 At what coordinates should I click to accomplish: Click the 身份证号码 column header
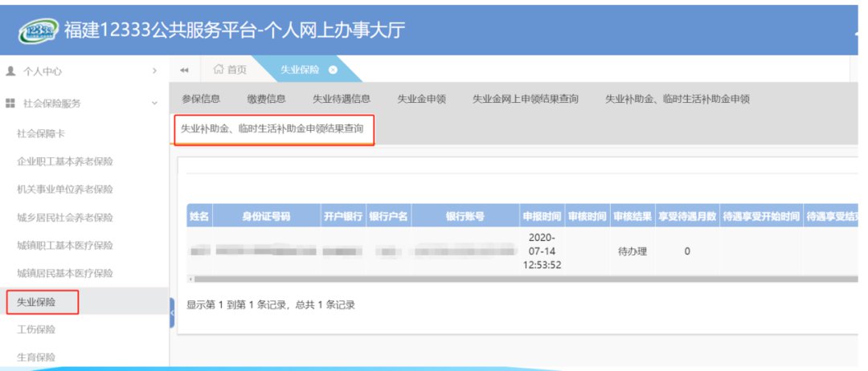pos(266,216)
